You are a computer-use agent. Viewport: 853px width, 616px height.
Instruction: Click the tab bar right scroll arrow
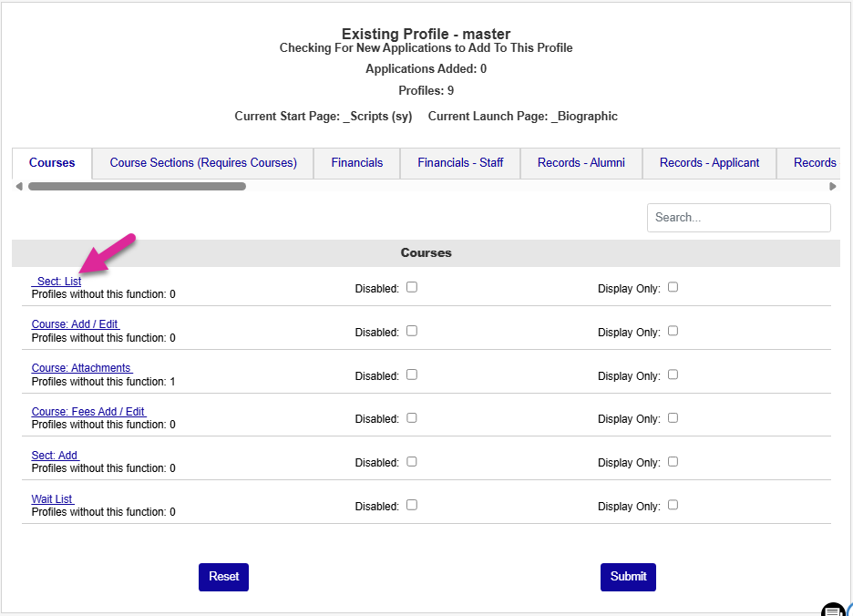pyautogui.click(x=832, y=187)
